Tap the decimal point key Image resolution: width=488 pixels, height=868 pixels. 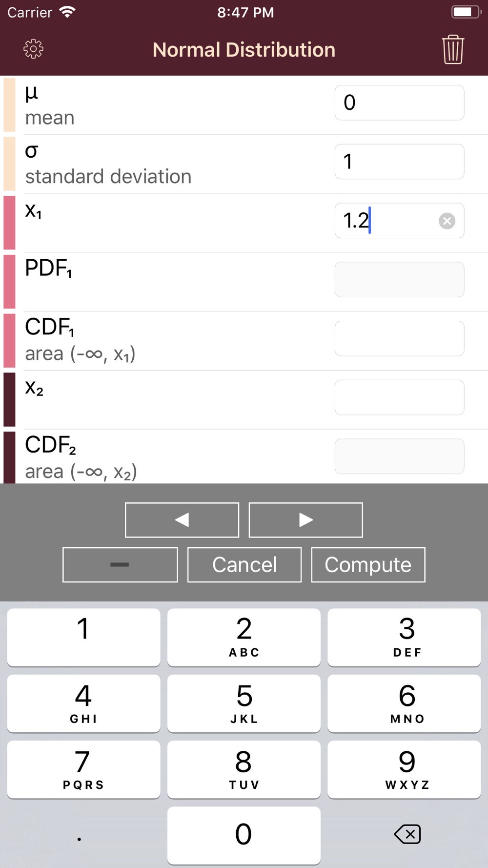(80, 835)
